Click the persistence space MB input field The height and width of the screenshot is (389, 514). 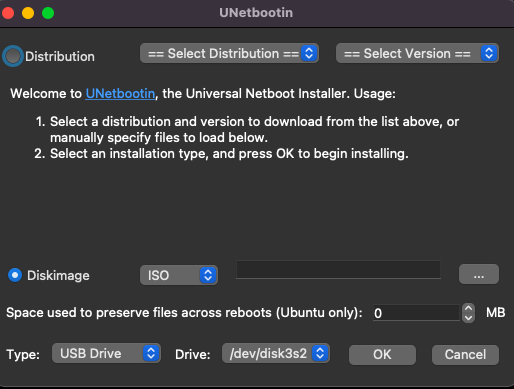point(416,313)
